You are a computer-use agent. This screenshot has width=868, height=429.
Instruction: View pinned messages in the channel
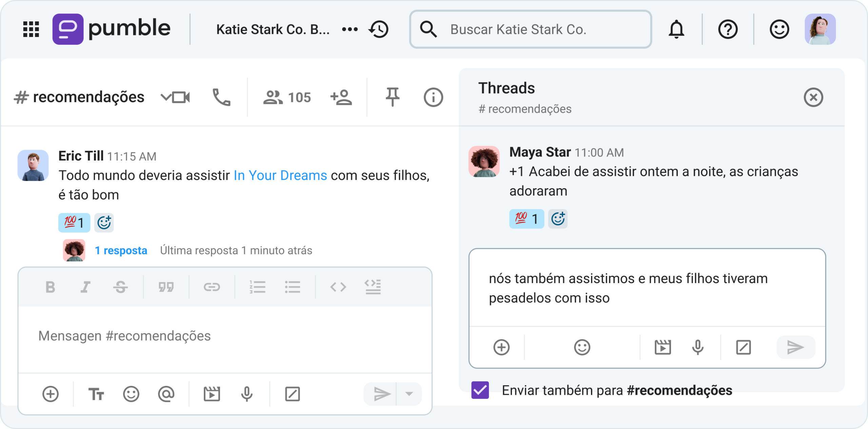click(x=392, y=97)
